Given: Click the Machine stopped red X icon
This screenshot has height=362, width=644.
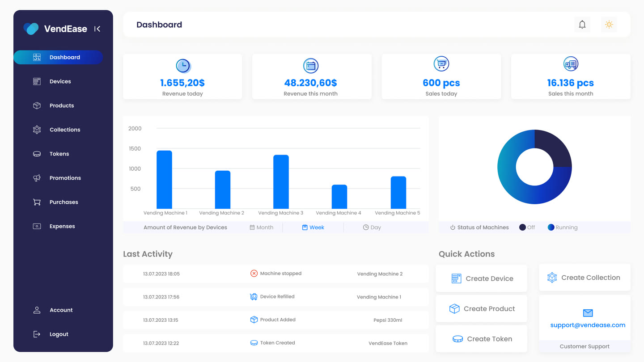Looking at the screenshot, I should [x=254, y=274].
